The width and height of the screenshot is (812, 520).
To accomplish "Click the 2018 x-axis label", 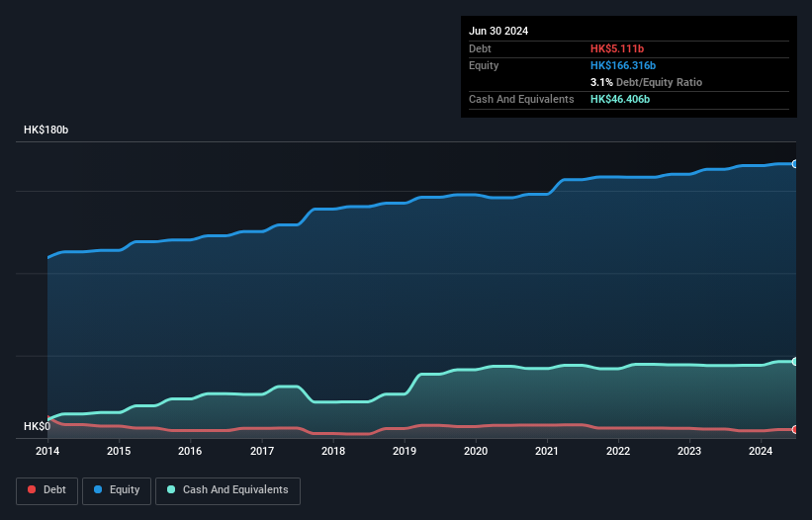I will [x=333, y=451].
